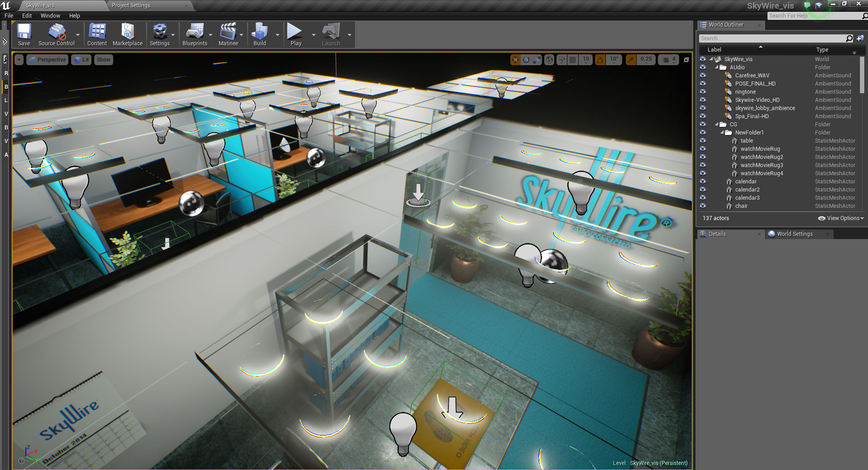
Task: Hide the calendar2 static mesh
Action: pyautogui.click(x=703, y=190)
